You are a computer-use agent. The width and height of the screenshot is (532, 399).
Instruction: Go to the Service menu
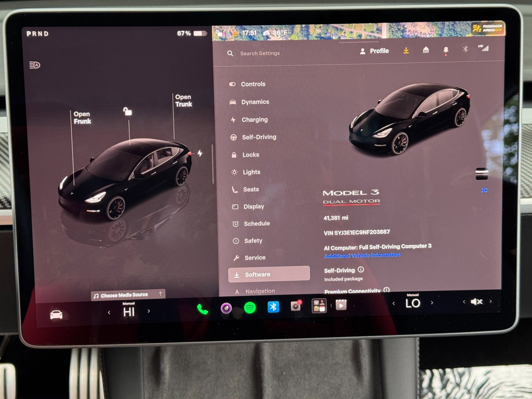click(x=249, y=258)
